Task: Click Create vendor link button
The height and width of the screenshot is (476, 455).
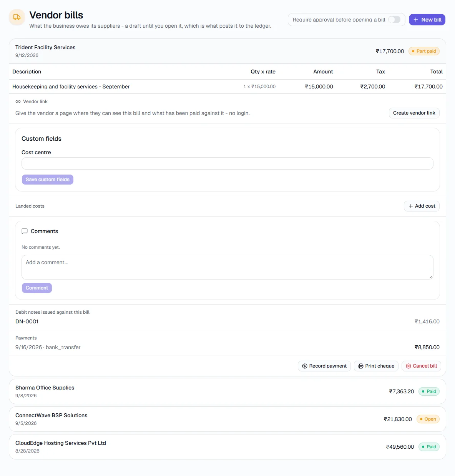Action: [414, 113]
